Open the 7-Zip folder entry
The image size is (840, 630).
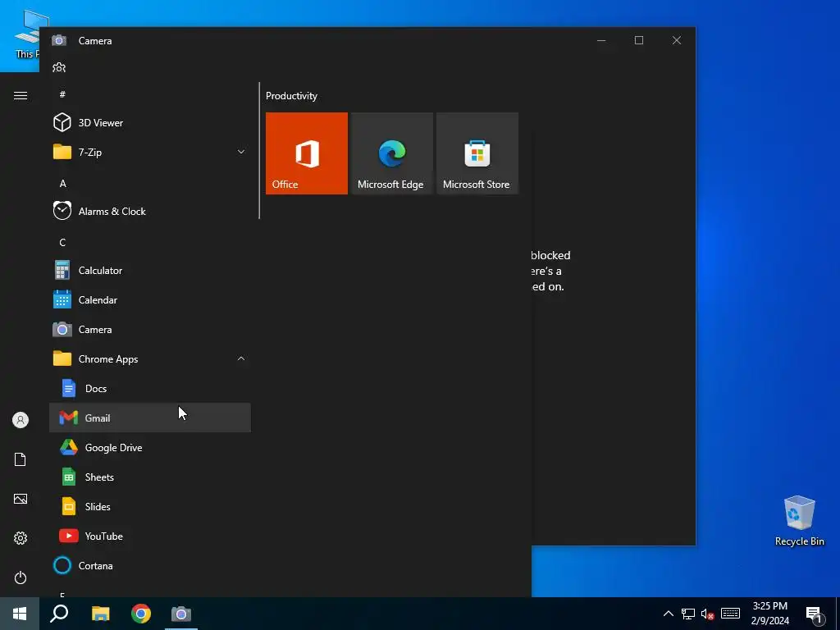click(150, 152)
